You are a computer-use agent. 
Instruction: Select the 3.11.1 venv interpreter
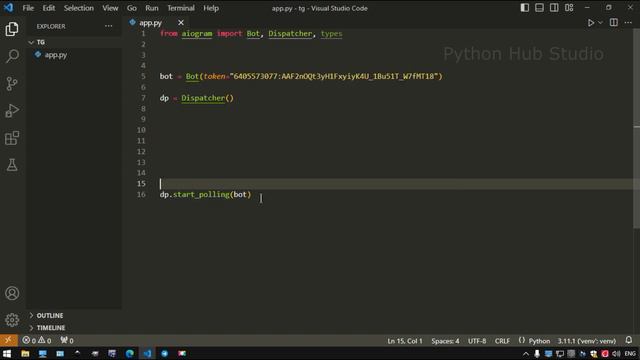[x=587, y=341]
